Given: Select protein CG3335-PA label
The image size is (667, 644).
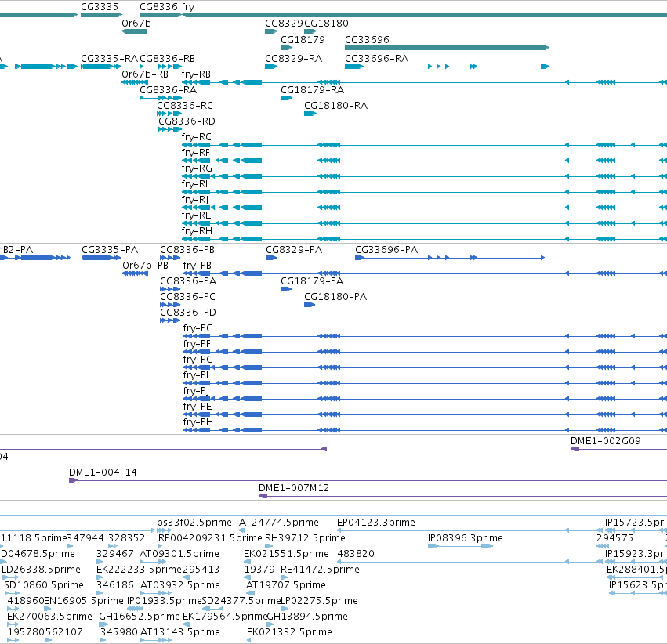Looking at the screenshot, I should click(x=110, y=249).
